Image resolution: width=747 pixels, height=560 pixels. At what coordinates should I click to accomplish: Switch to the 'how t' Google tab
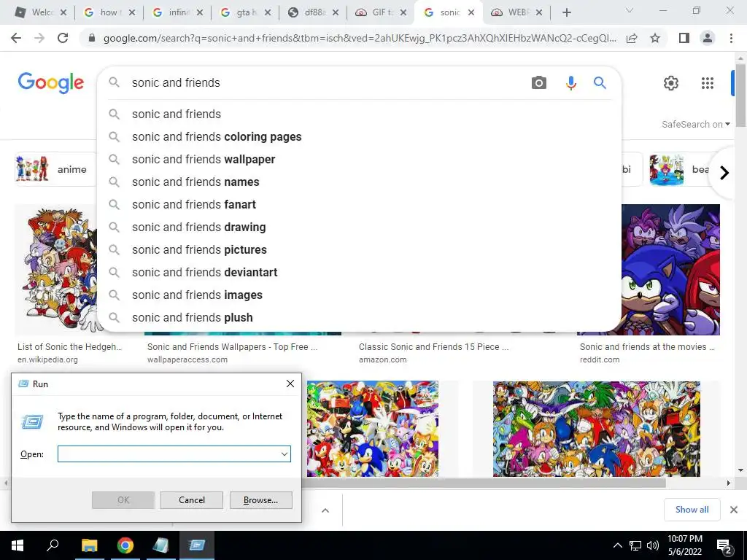click(x=109, y=13)
